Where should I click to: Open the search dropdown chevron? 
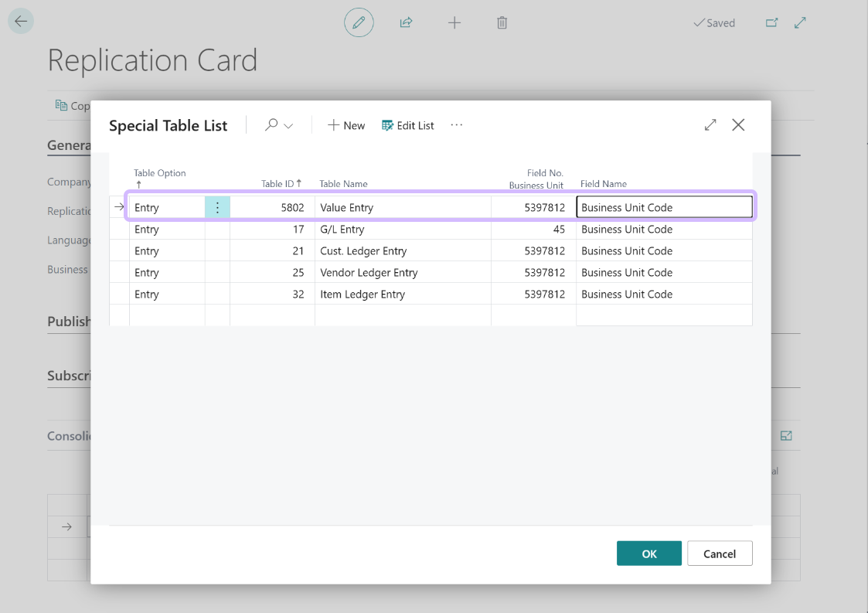[289, 126]
